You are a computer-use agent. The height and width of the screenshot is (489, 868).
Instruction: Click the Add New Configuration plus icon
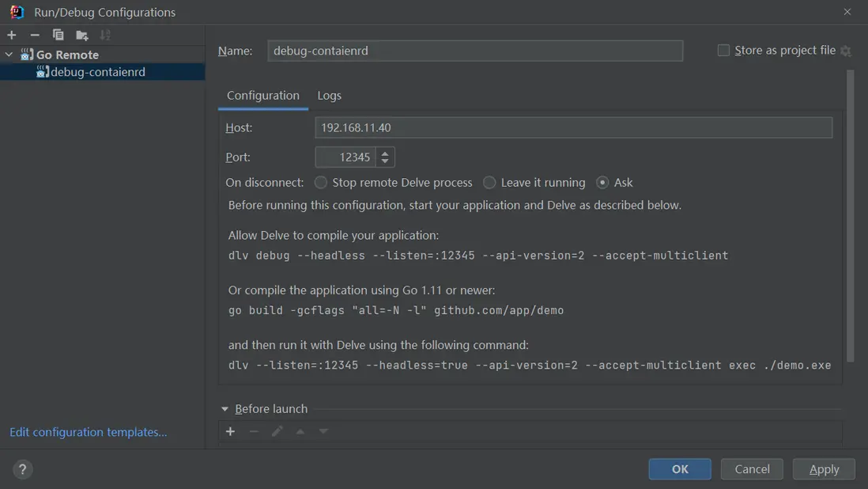tap(12, 35)
